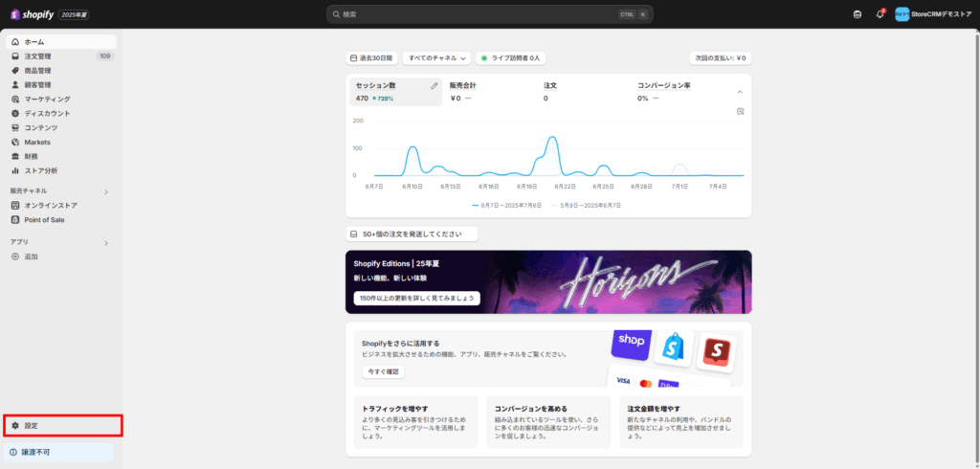Click the ライブ訪問者 0人 indicator
The width and height of the screenshot is (980, 469).
click(511, 58)
